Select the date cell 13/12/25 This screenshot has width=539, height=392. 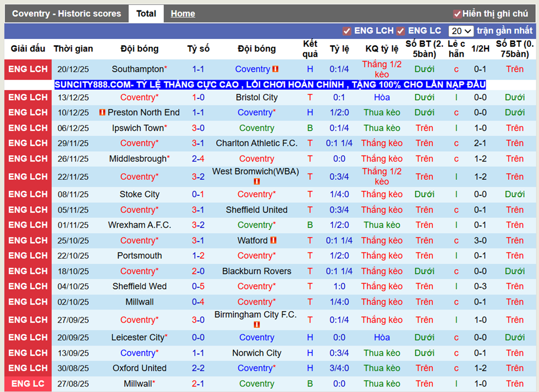pos(73,97)
